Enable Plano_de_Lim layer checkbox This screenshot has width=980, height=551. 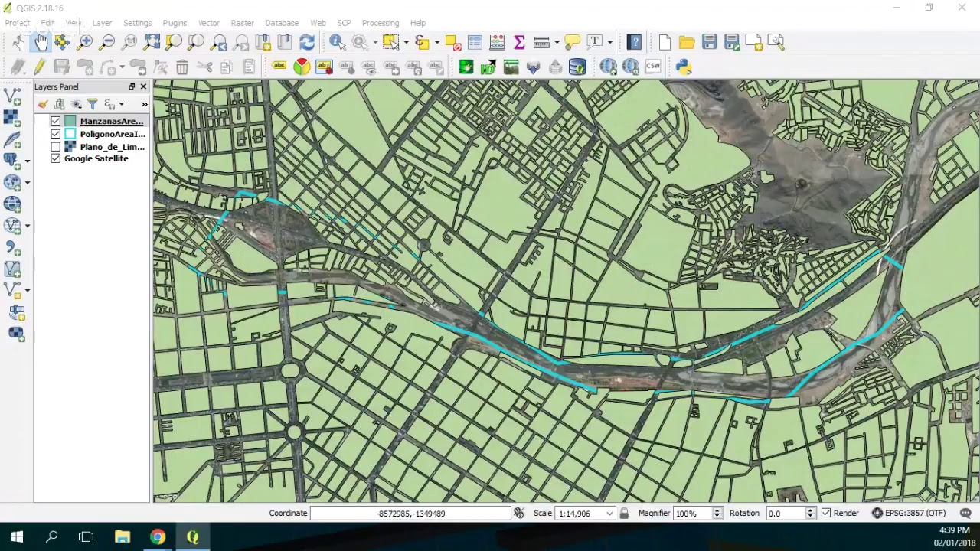point(55,147)
